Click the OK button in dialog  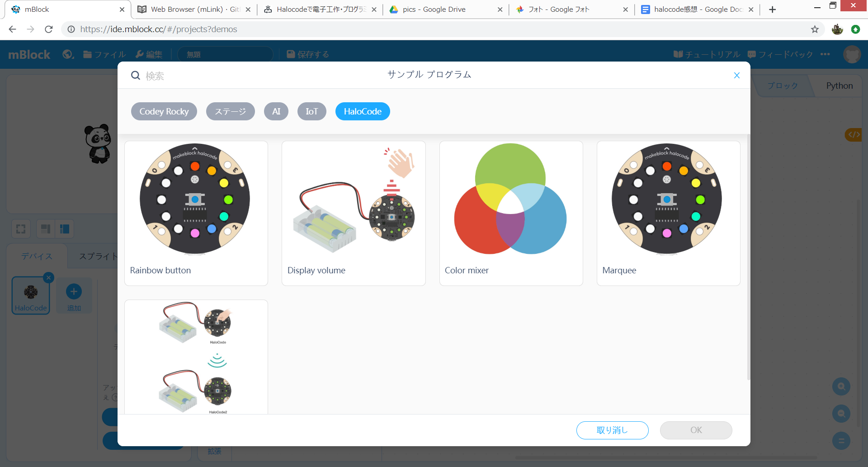(696, 430)
